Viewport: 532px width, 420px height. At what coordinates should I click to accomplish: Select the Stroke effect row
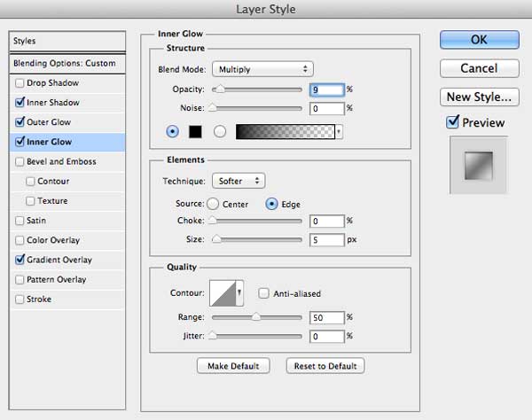[67, 299]
